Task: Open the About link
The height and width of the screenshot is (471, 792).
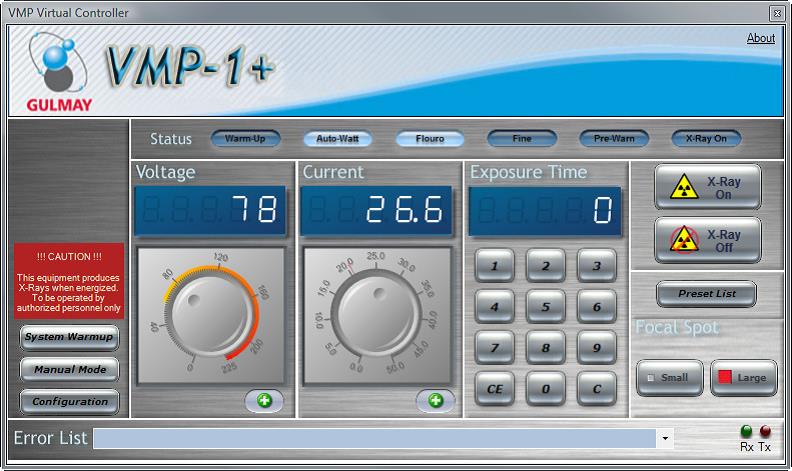Action: click(x=761, y=38)
